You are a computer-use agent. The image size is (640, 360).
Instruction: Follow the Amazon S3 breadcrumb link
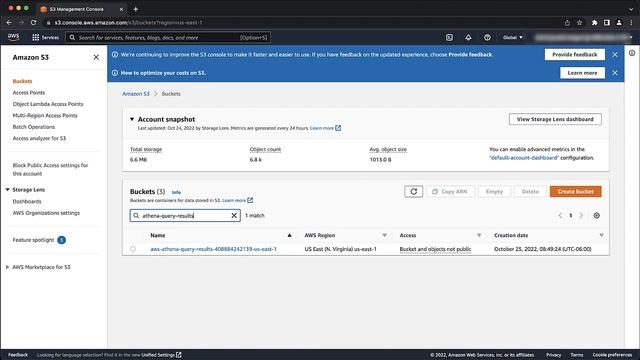(x=136, y=94)
